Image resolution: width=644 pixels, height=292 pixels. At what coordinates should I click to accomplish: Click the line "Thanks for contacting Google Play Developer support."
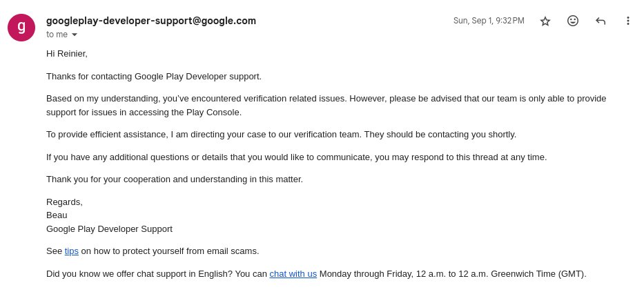[154, 77]
